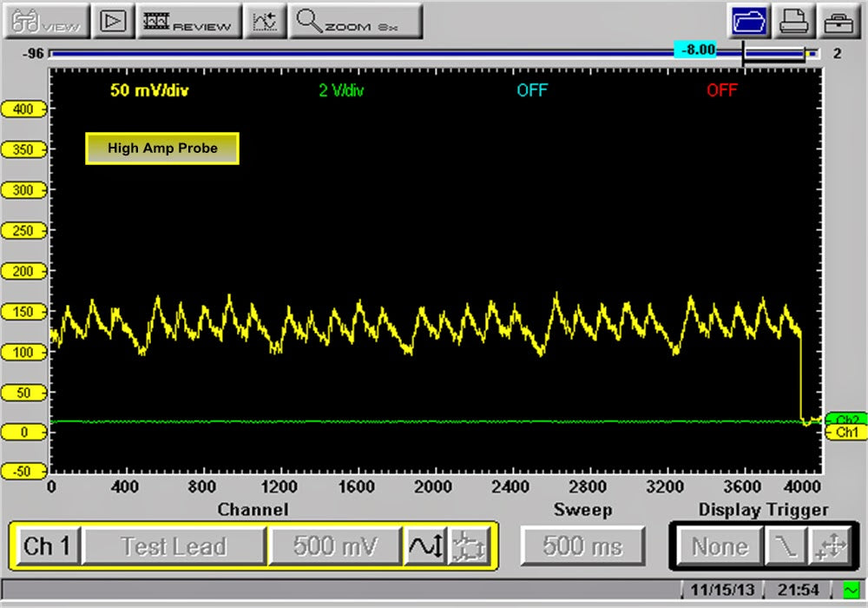Open the 500 ms sweep dropdown
The width and height of the screenshot is (868, 608).
(x=583, y=546)
